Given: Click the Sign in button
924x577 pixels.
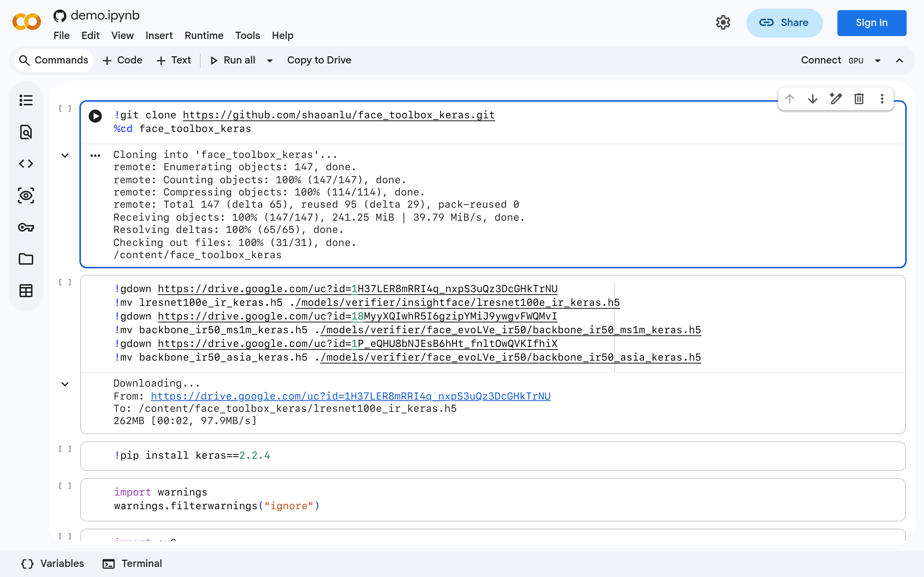Looking at the screenshot, I should [x=871, y=23].
